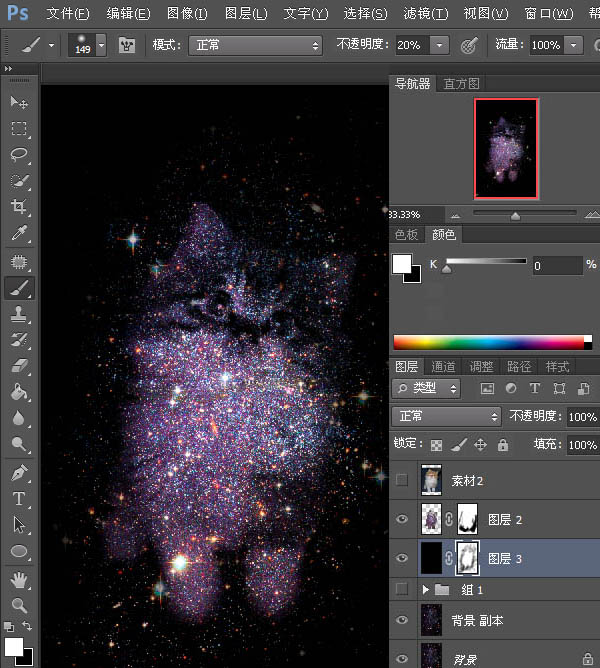Select the Zoom tool
Viewport: 600px width, 668px height.
[19, 604]
